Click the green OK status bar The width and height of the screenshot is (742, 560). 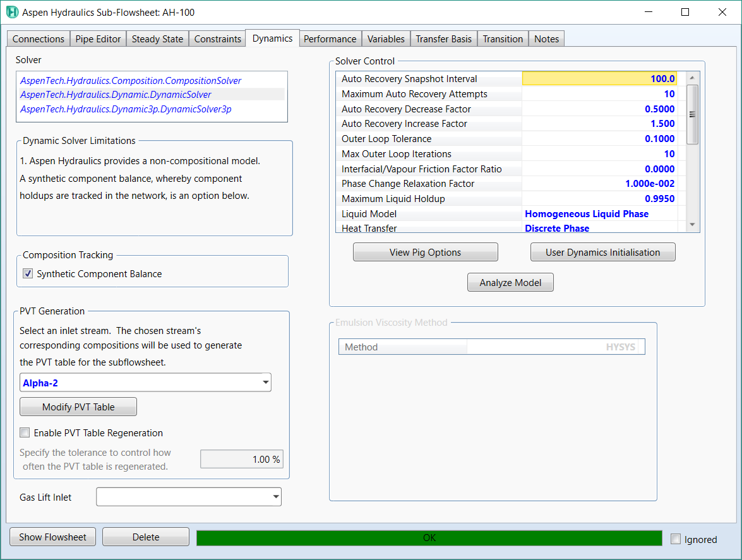pyautogui.click(x=429, y=538)
